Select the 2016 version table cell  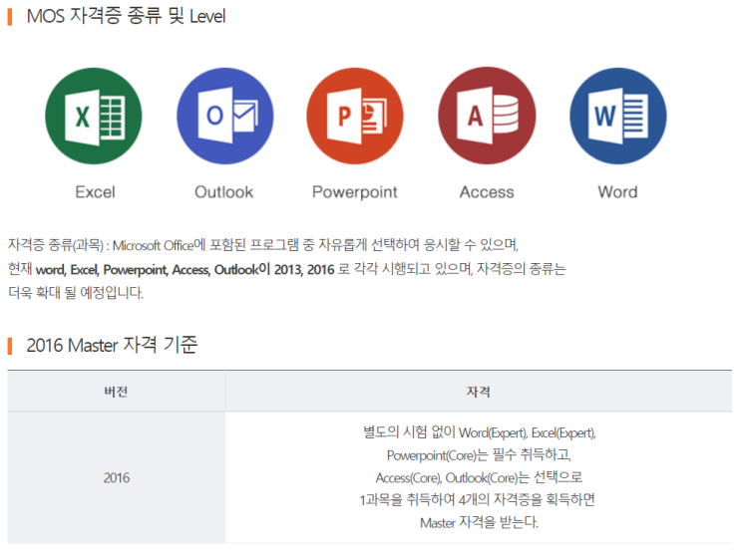[116, 477]
